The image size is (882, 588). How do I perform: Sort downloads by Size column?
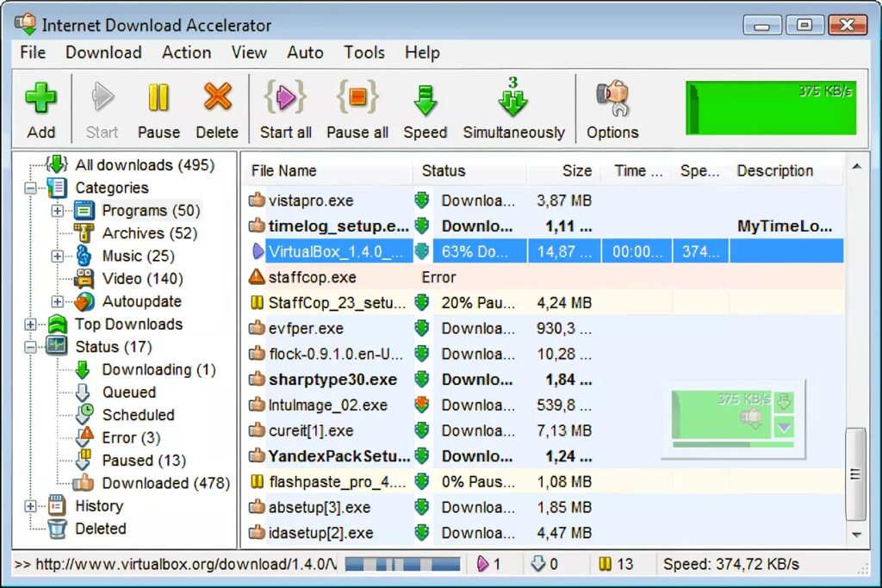(x=575, y=170)
